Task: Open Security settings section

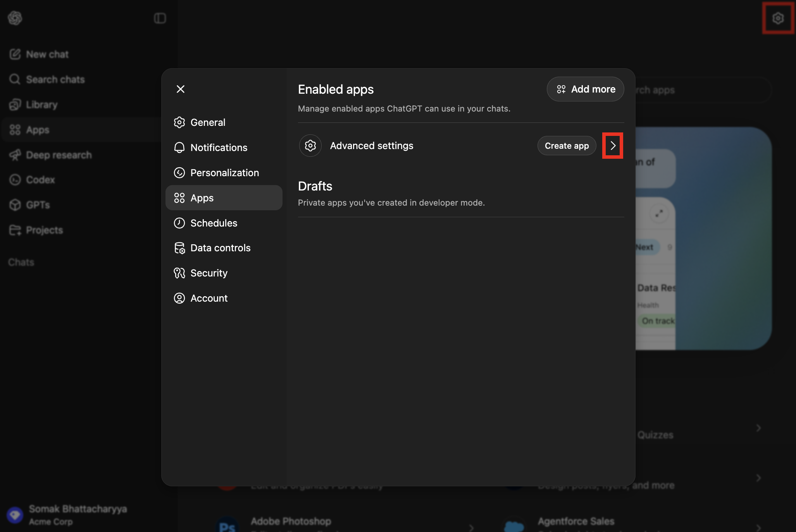Action: point(209,273)
